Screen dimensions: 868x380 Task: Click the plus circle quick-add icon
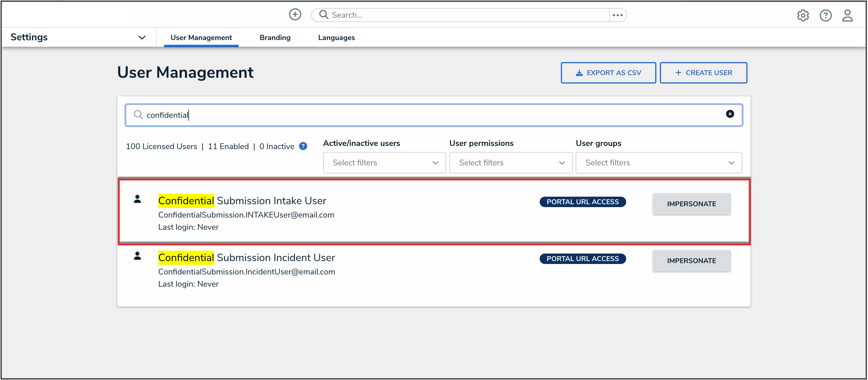[x=295, y=15]
